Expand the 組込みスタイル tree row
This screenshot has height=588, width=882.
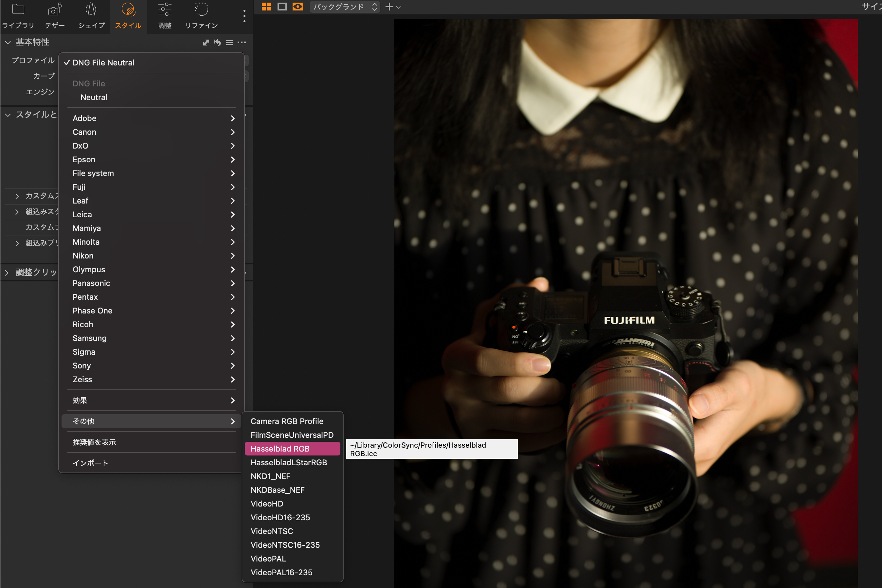pos(16,212)
